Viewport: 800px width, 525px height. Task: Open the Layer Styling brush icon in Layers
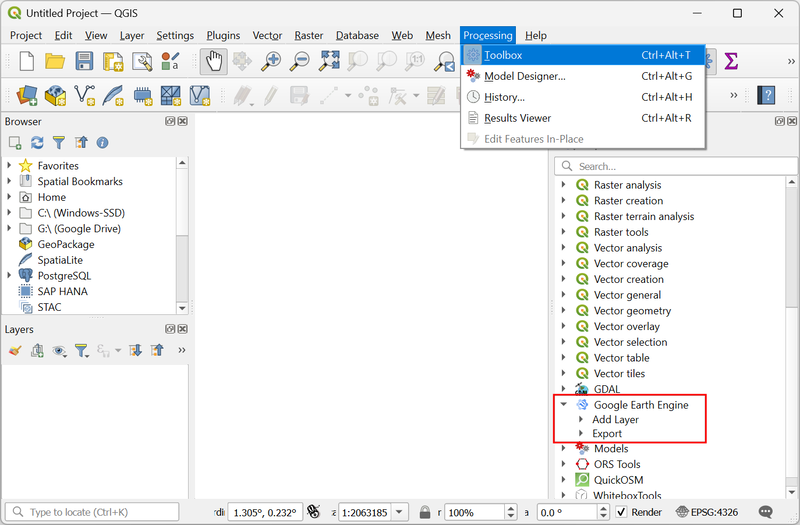(x=15, y=351)
